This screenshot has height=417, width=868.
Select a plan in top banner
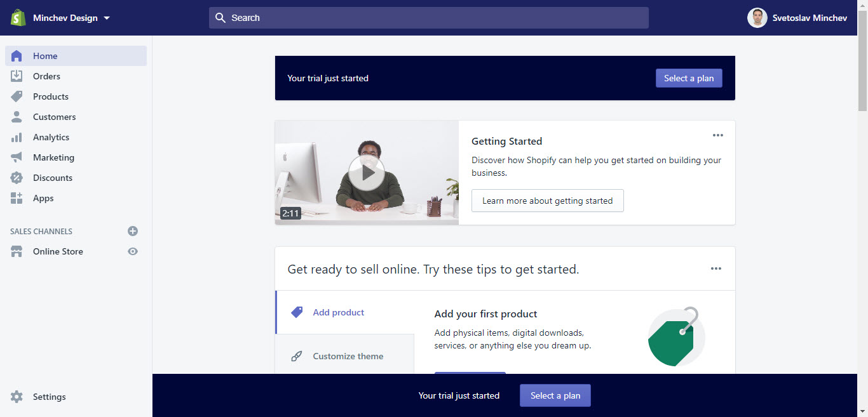[x=689, y=78]
